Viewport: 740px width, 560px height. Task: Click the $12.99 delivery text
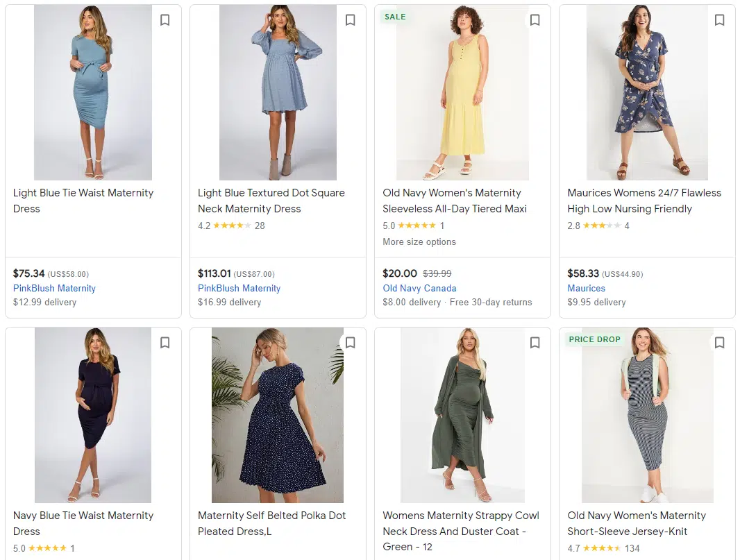click(x=45, y=303)
